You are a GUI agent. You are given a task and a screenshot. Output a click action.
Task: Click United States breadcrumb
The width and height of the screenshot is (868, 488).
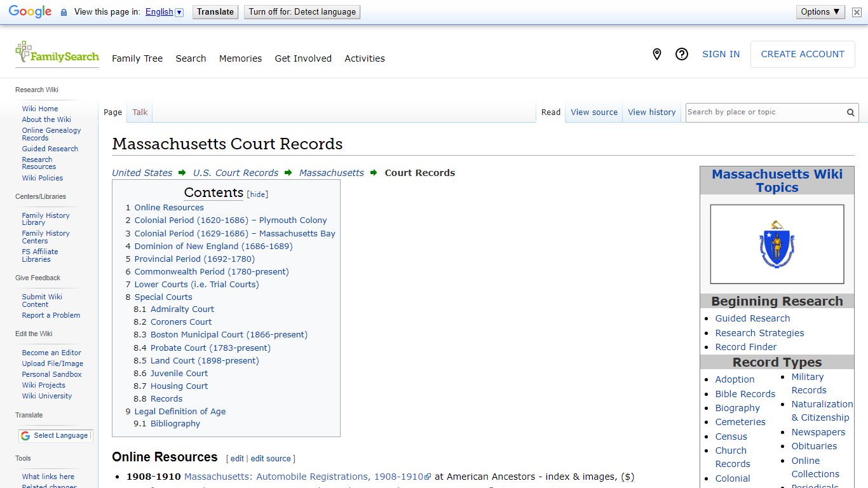pos(142,173)
